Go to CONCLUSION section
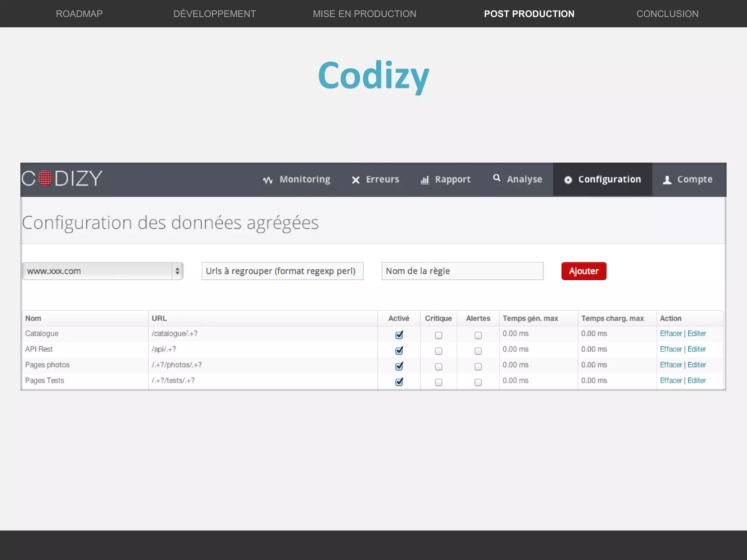This screenshot has height=560, width=747. 667,14
